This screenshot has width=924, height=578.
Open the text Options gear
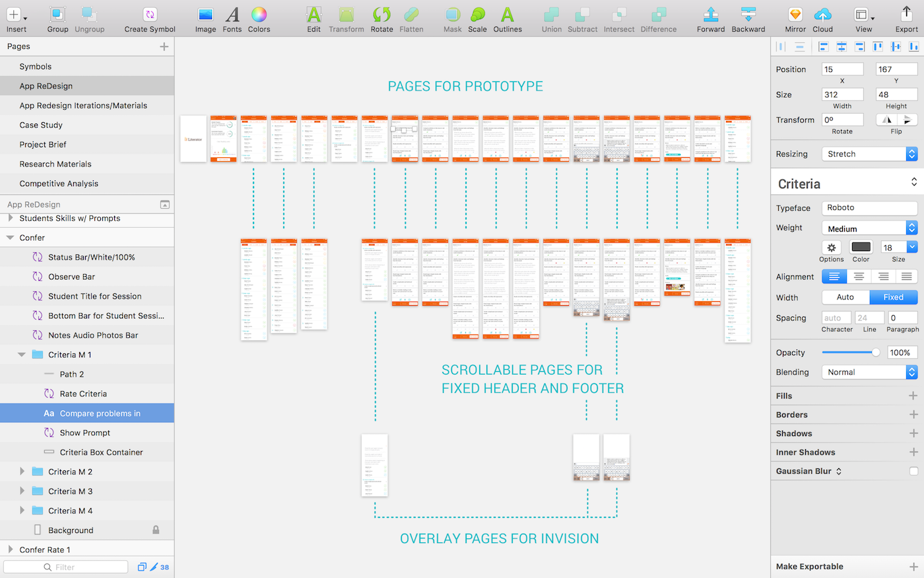[832, 247]
